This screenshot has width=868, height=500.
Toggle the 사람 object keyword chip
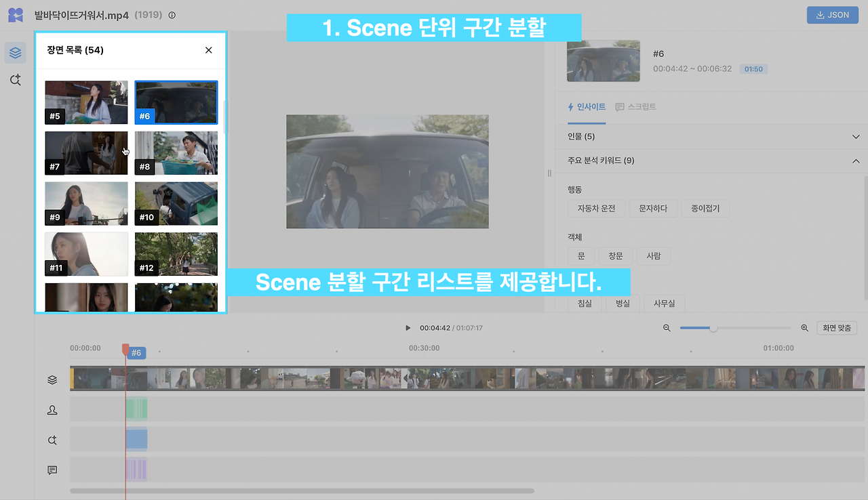tap(653, 255)
